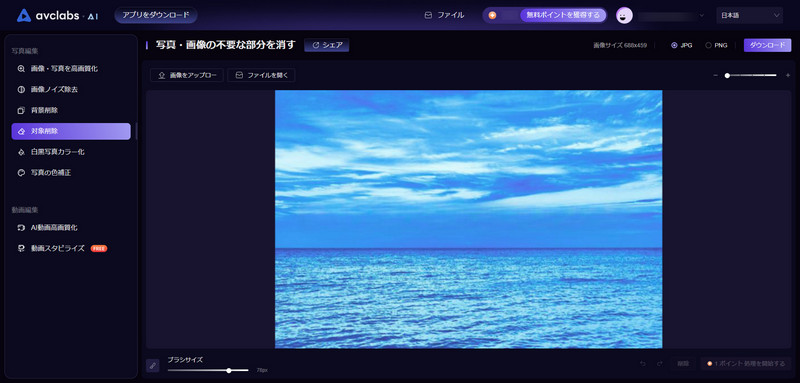Select 背景削除 in sidebar

pyautogui.click(x=71, y=110)
